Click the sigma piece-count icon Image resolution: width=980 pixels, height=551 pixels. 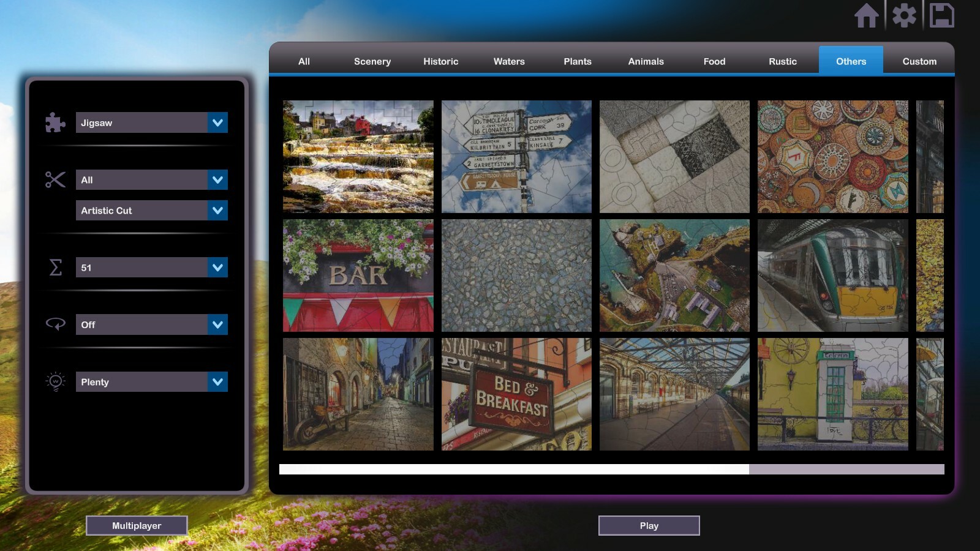55,267
